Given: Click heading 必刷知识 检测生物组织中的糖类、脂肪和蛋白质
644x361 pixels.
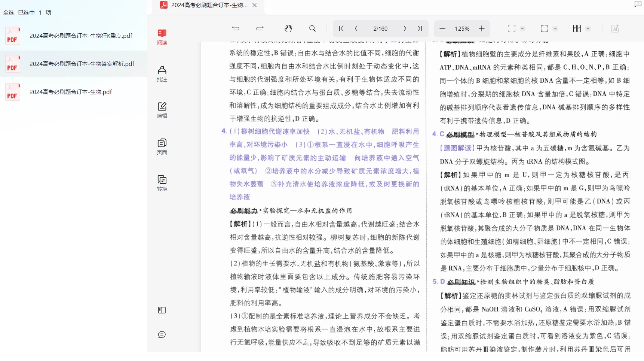Looking at the screenshot, I should (521, 282).
